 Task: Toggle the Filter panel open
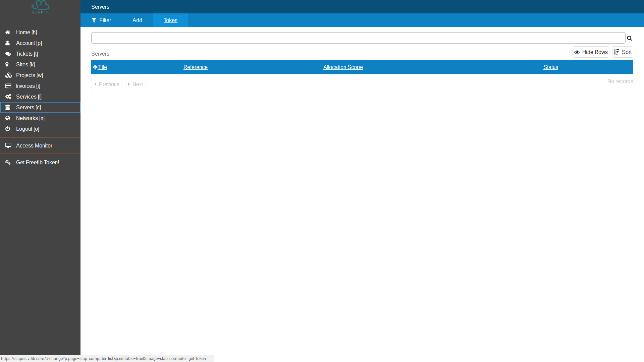point(101,20)
